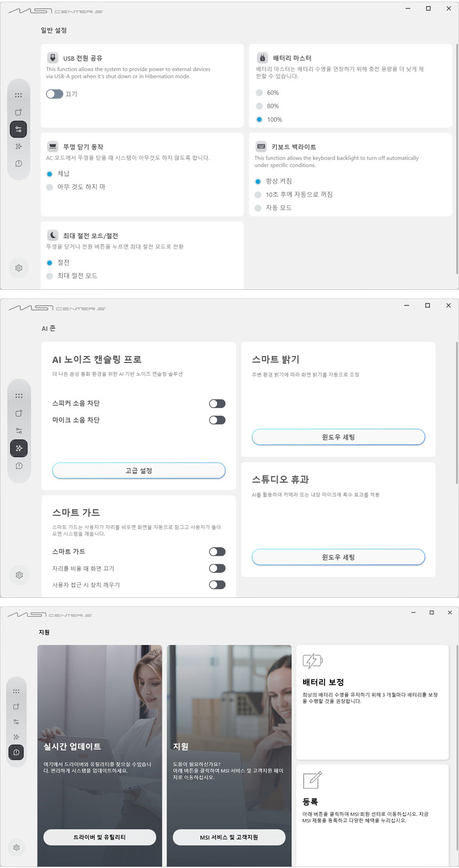This screenshot has width=459, height=868.
Task: Open settings gear in the 일반 설정 window sidebar
Action: click(19, 268)
